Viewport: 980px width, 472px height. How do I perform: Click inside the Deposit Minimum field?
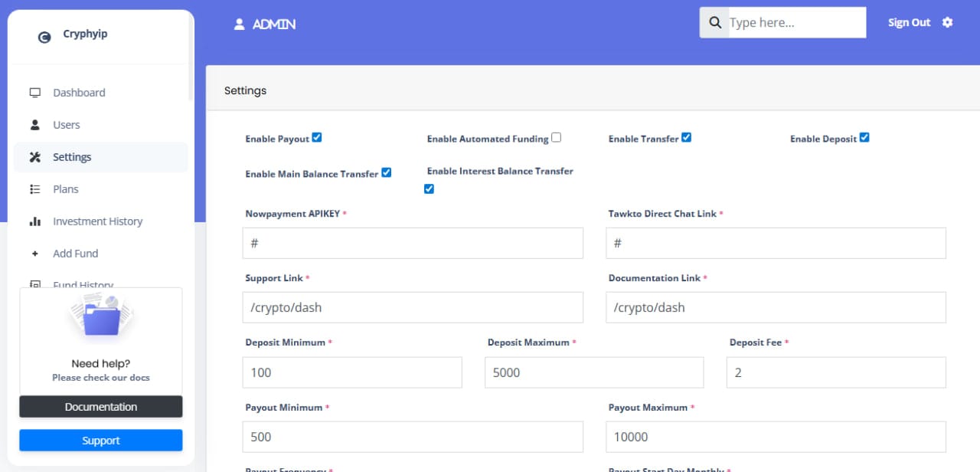tap(351, 372)
